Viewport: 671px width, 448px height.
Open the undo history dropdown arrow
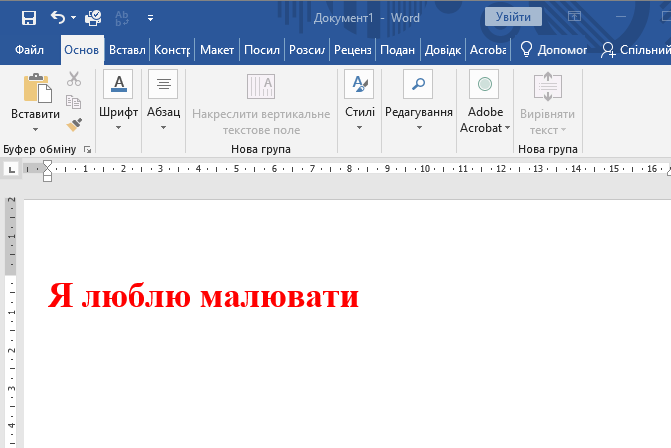click(x=74, y=18)
